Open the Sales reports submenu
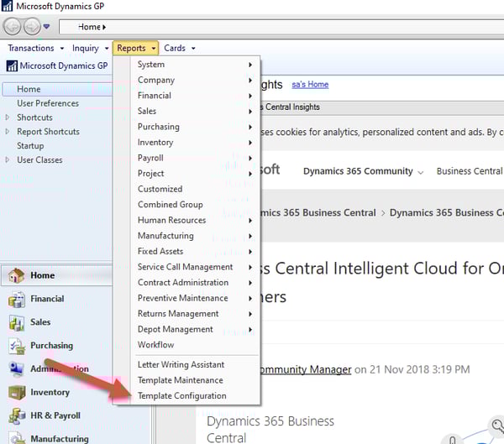The width and height of the screenshot is (504, 444). click(195, 111)
